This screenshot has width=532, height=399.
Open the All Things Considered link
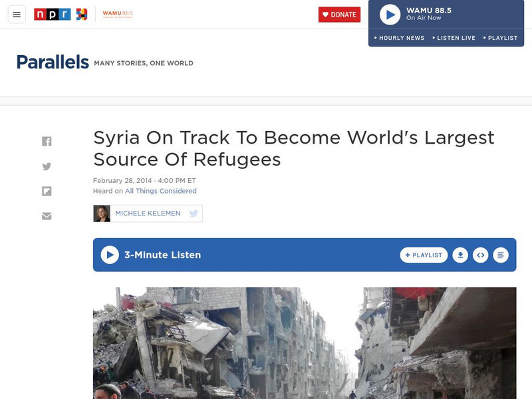[161, 191]
